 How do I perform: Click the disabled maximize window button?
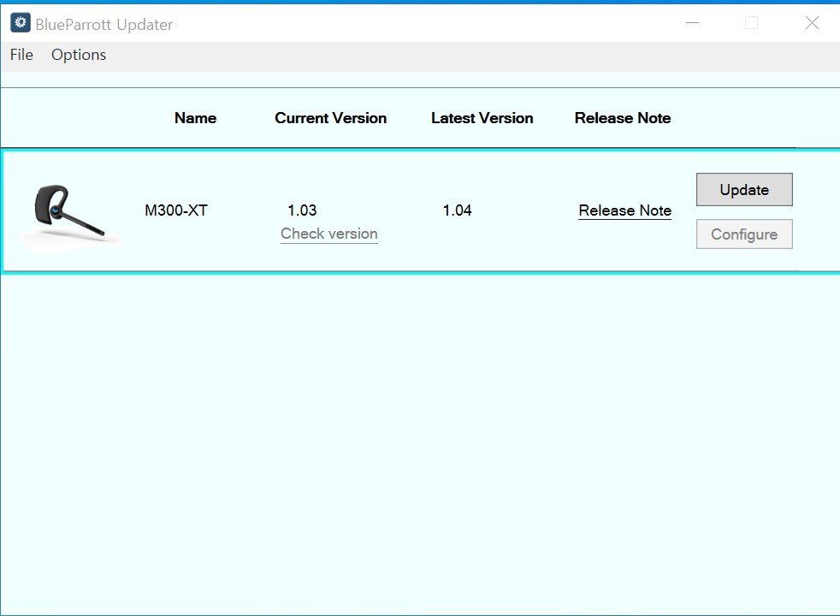(752, 23)
